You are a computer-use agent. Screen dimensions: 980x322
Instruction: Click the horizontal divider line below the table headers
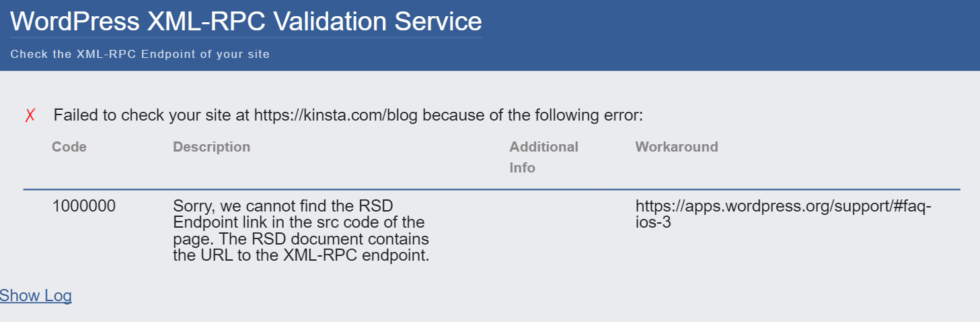(x=491, y=190)
